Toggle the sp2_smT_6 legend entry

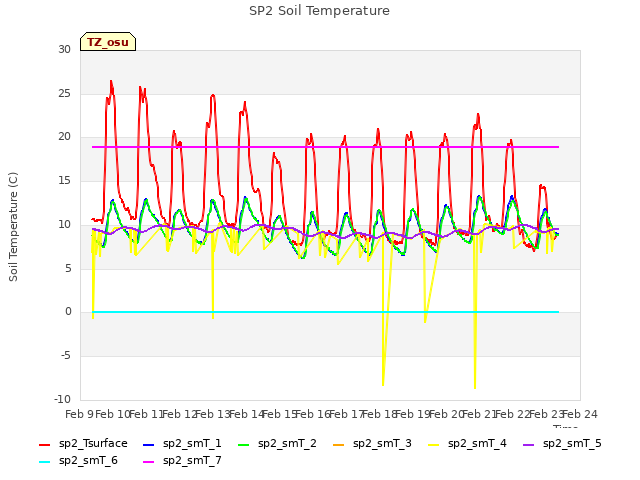point(78,461)
